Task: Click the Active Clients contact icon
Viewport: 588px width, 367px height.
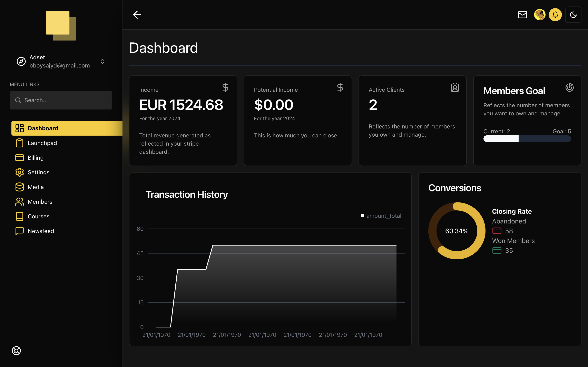Action: (x=455, y=87)
